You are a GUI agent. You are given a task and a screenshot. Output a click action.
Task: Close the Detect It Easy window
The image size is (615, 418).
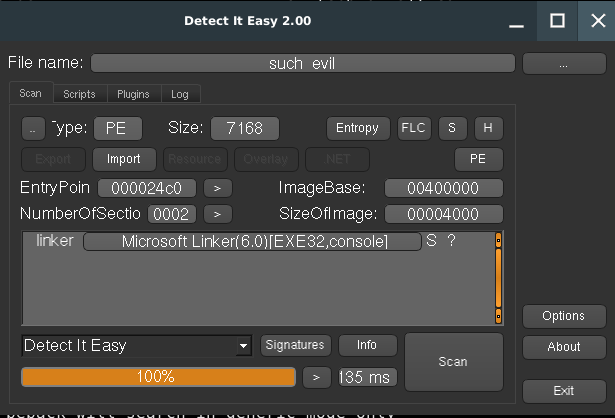(x=598, y=21)
